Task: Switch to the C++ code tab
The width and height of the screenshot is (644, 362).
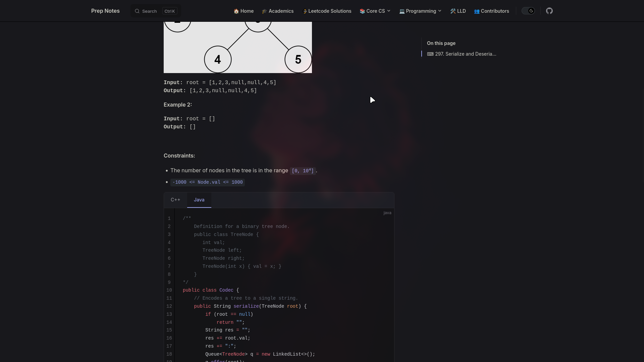Action: [175, 200]
